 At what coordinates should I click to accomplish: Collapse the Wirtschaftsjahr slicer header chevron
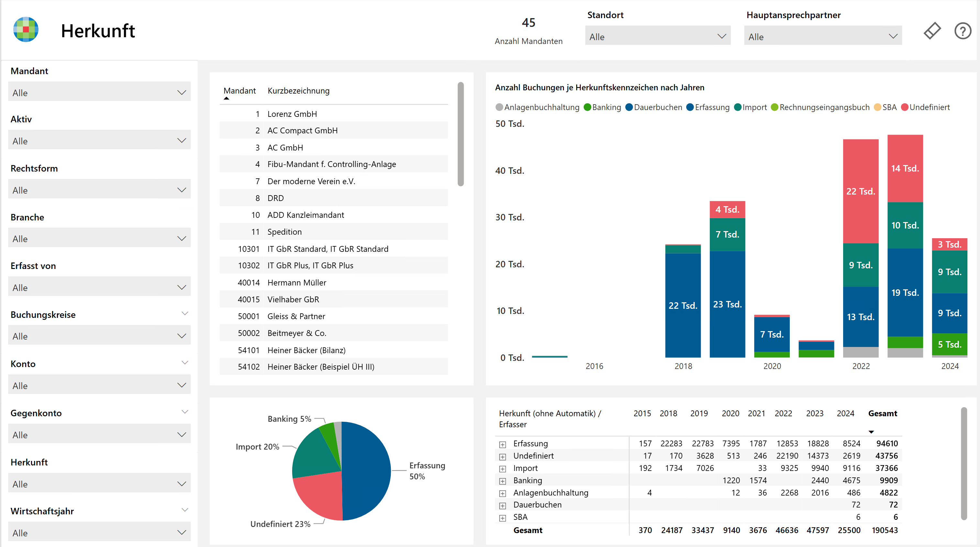(x=185, y=510)
